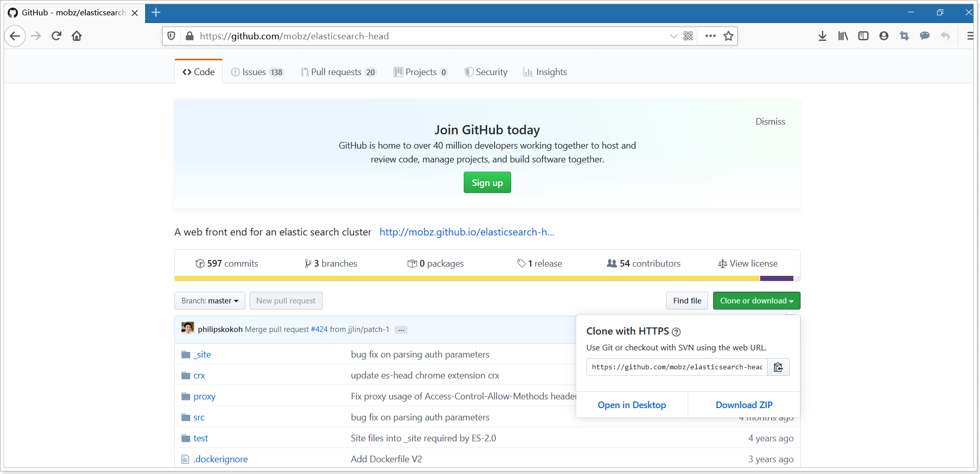This screenshot has width=980, height=474.
Task: Open the proxy folder
Action: [204, 396]
